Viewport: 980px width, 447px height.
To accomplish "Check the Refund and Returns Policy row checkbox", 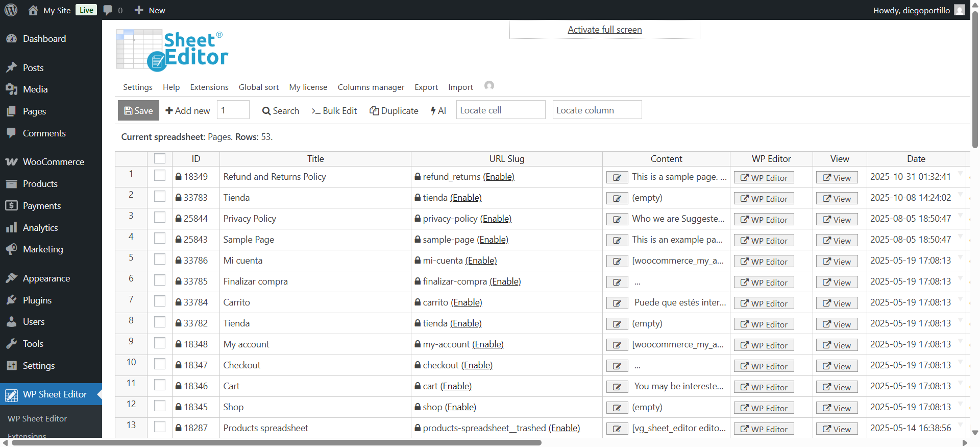I will pos(160,176).
